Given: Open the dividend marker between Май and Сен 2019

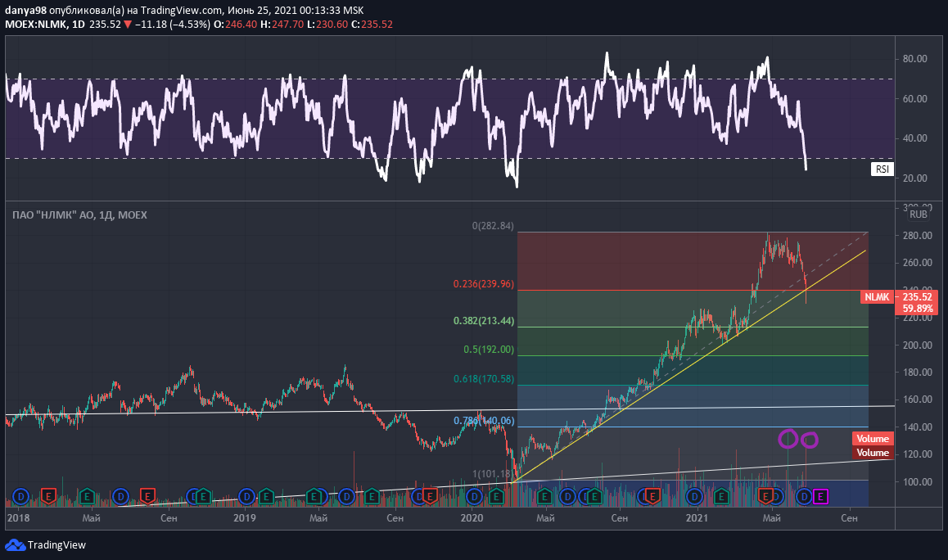Looking at the screenshot, I should [346, 496].
